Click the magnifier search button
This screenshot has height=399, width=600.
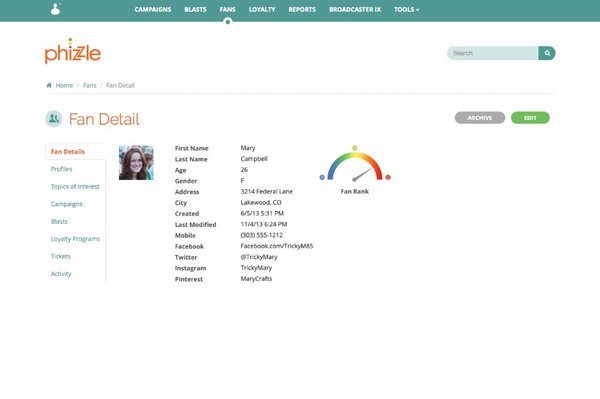547,53
